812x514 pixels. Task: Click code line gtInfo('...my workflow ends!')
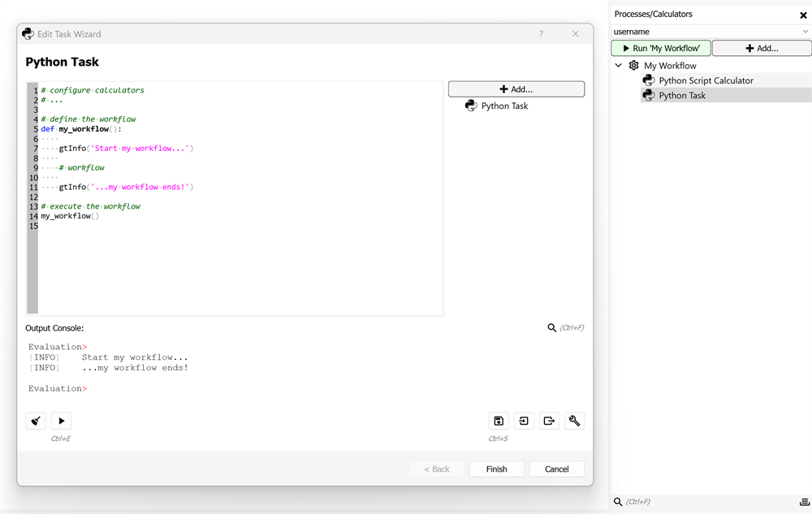(x=126, y=187)
